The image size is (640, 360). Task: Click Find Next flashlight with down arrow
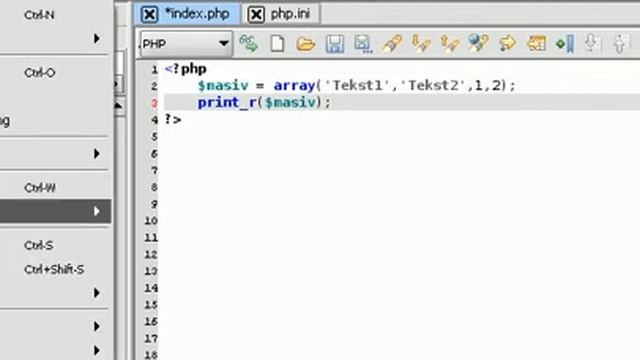click(x=420, y=43)
